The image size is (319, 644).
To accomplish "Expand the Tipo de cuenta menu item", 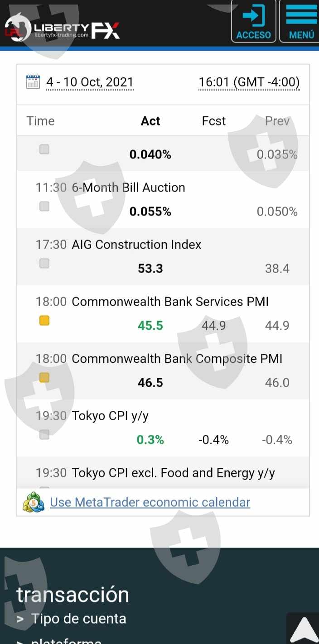I will click(x=78, y=619).
